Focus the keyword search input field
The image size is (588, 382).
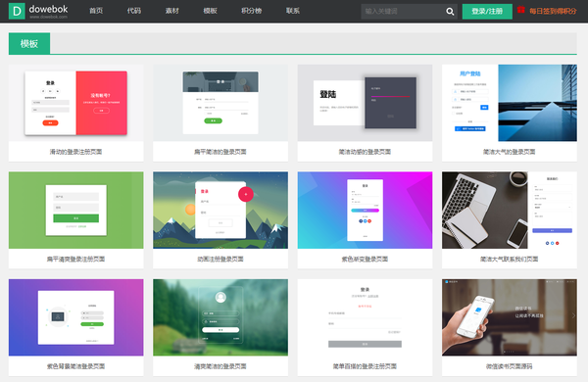click(403, 12)
